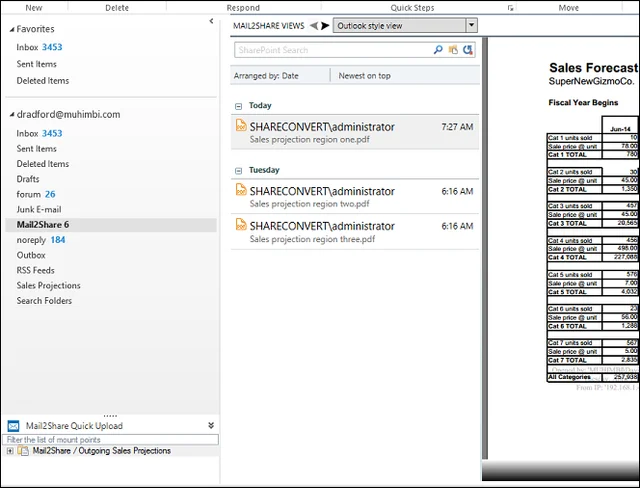Click the PDF icon for Sales projection region one.pdf

pos(241,125)
